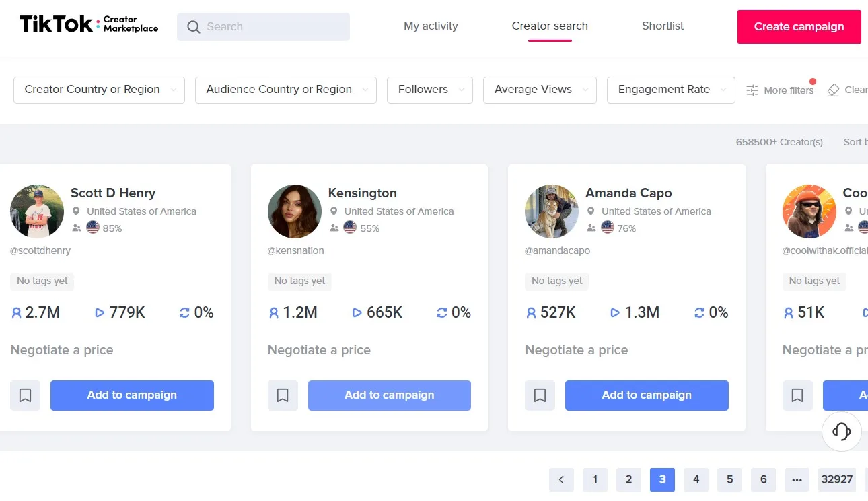868x501 pixels.
Task: Expand Creator Country or Region dropdown
Action: pyautogui.click(x=99, y=90)
